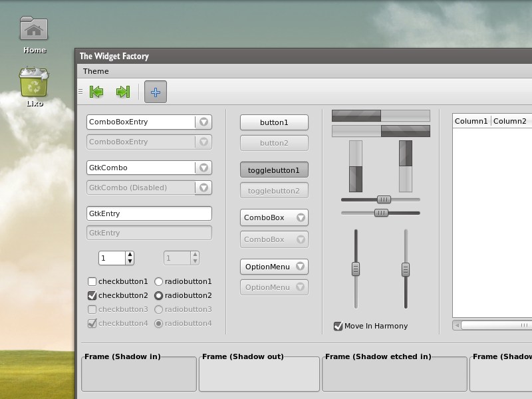Increase the enabled spin button value
The width and height of the screenshot is (532, 399).
click(130, 255)
